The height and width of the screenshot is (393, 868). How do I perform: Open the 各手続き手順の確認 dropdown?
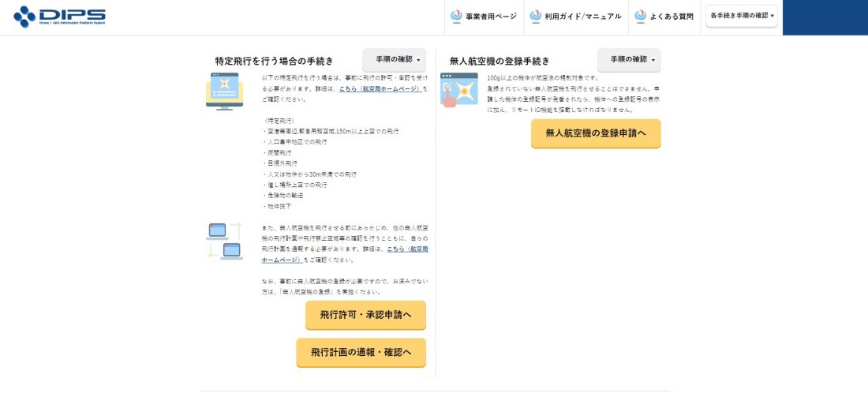pos(742,16)
